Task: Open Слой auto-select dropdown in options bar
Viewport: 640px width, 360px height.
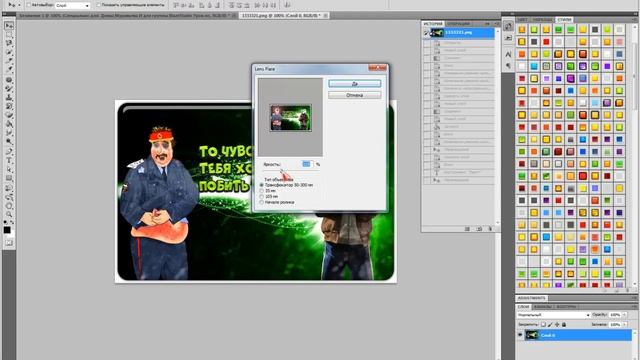Action: pyautogui.click(x=72, y=5)
